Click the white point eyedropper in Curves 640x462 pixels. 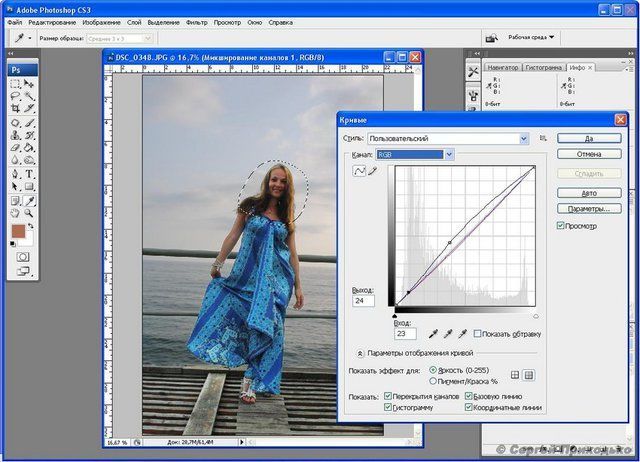[463, 334]
